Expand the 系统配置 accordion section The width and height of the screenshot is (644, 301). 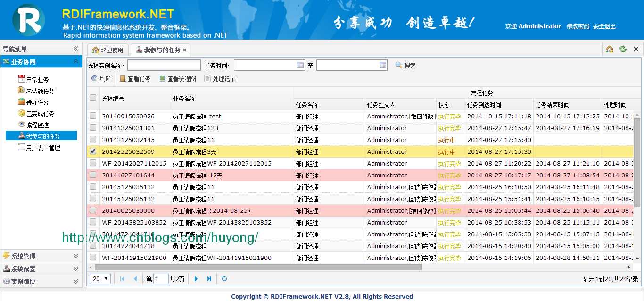[x=75, y=268]
